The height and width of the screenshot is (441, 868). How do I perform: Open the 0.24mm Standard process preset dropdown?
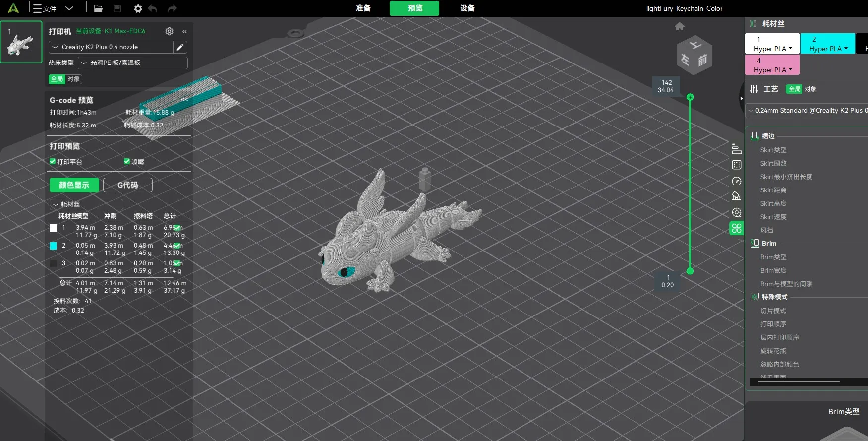808,111
